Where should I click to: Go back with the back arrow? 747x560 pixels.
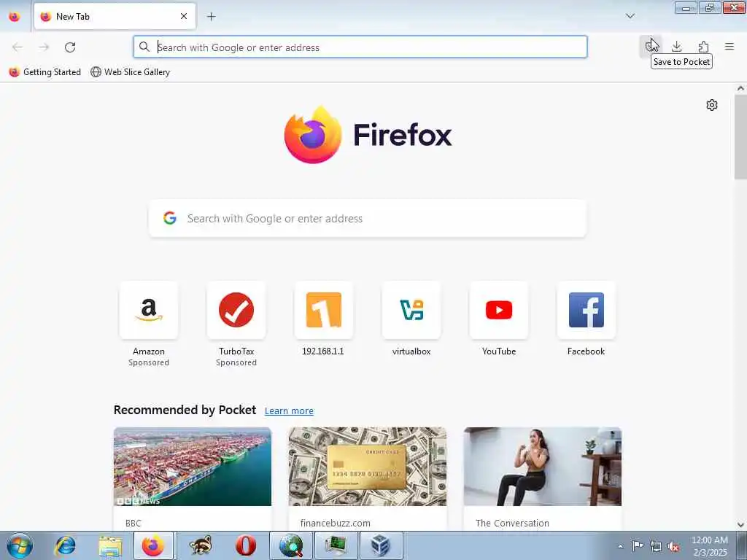tap(18, 47)
